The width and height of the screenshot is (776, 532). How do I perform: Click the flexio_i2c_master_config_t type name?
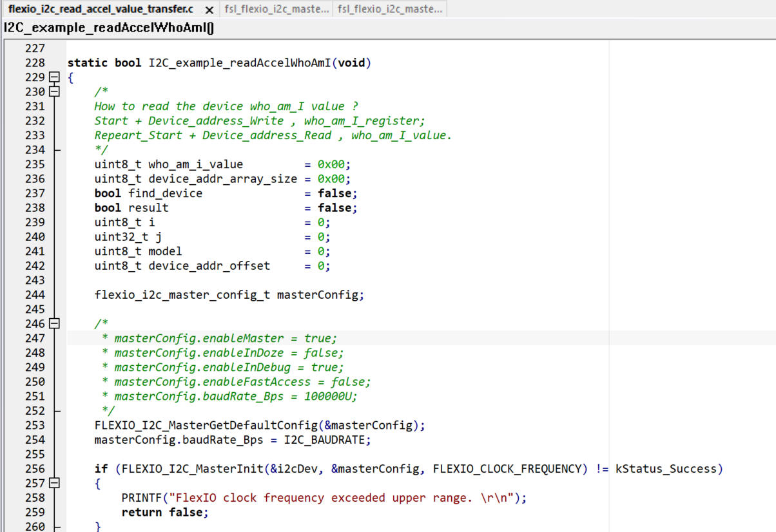click(x=182, y=295)
